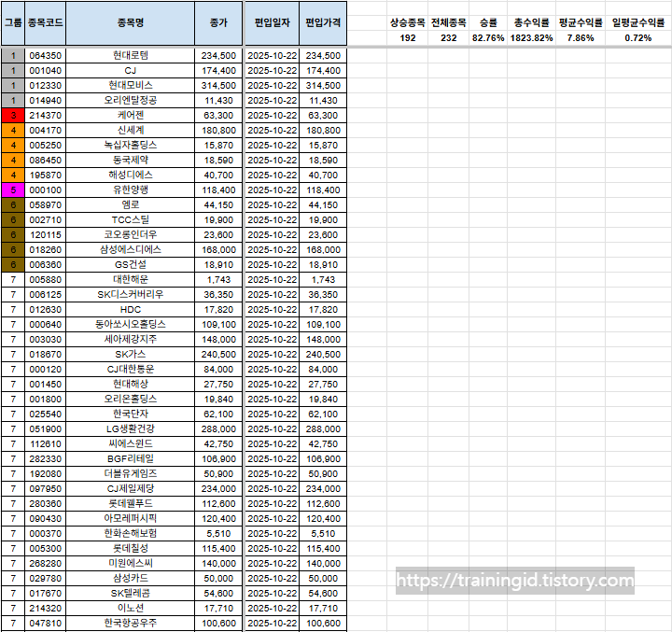Viewport: 672px width, 632px height.
Task: Click the stock name CJ제일제당
Action: coord(131,489)
